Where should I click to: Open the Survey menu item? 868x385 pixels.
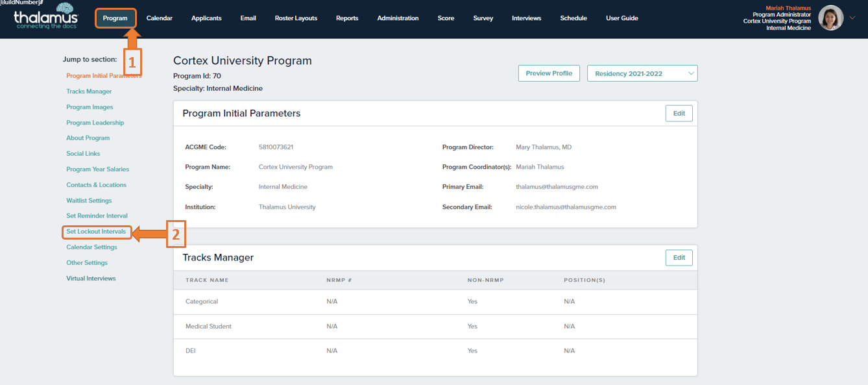[483, 18]
